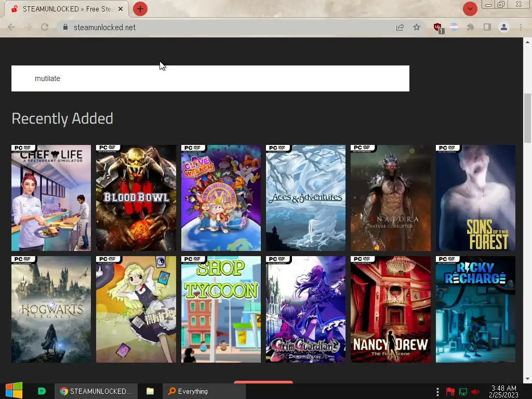Screen dimensions: 532x399
Task: Click the share page icon
Action: point(400,27)
